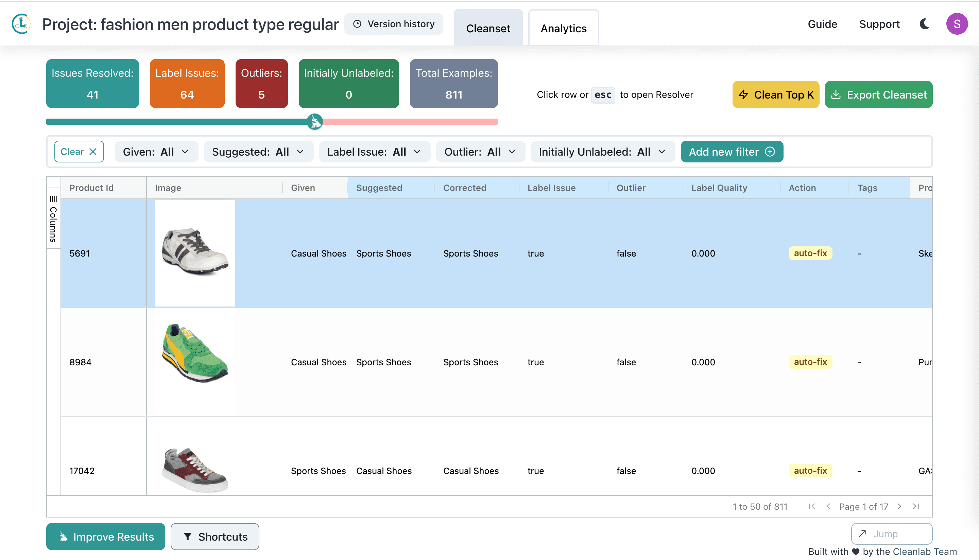Screen dimensions: 979x560
Task: Click the Version history clock icon
Action: pyautogui.click(x=357, y=23)
